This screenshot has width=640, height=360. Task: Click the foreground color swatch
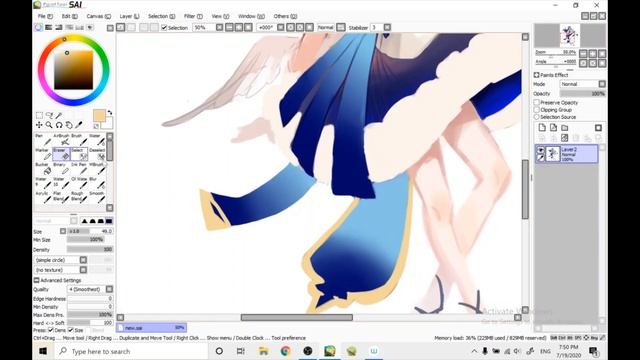point(99,116)
